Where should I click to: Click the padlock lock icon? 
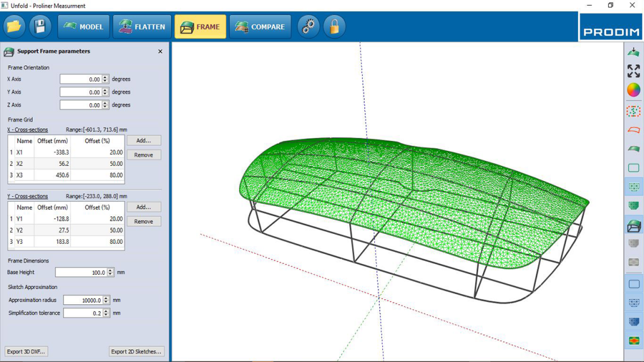pyautogui.click(x=335, y=26)
